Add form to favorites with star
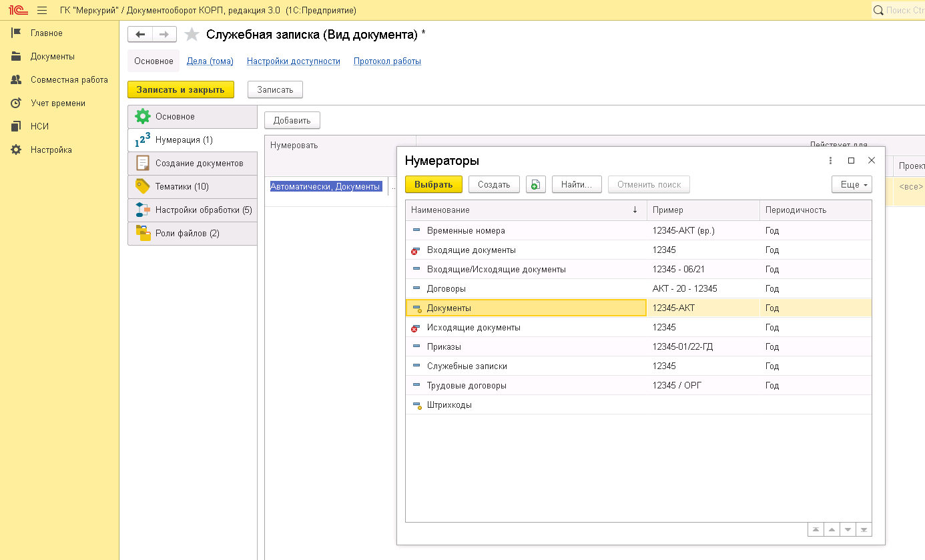The width and height of the screenshot is (925, 560). pyautogui.click(x=192, y=35)
